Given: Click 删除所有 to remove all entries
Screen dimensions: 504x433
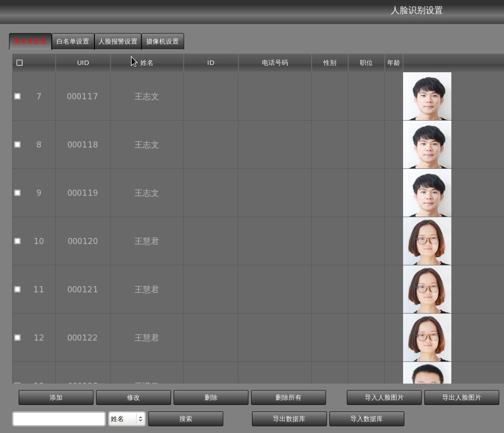Looking at the screenshot, I should 288,398.
